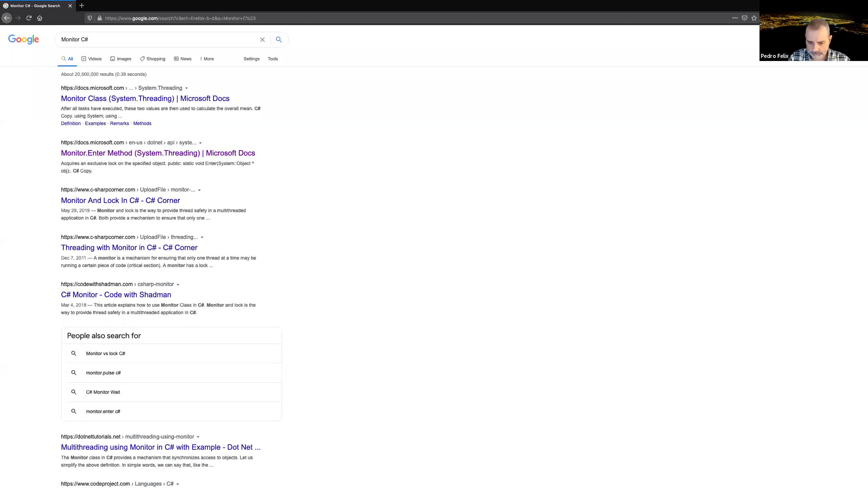Reload the page with refresh icon
The height and width of the screenshot is (488, 868).
coord(29,18)
